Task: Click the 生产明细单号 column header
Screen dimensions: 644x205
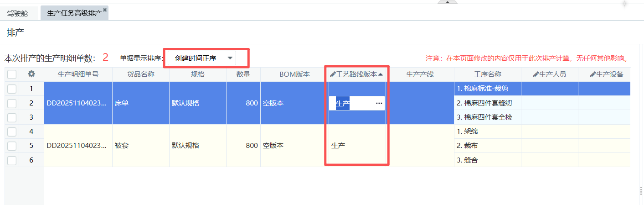Action: pos(78,74)
